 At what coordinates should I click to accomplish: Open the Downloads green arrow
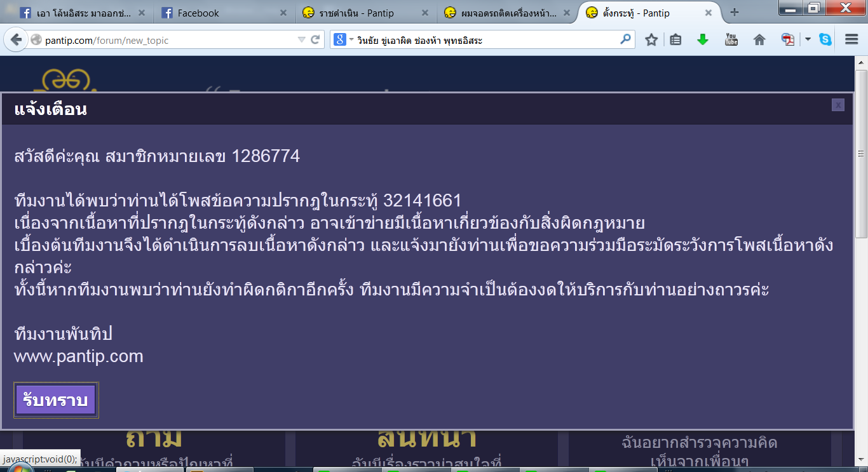[703, 39]
